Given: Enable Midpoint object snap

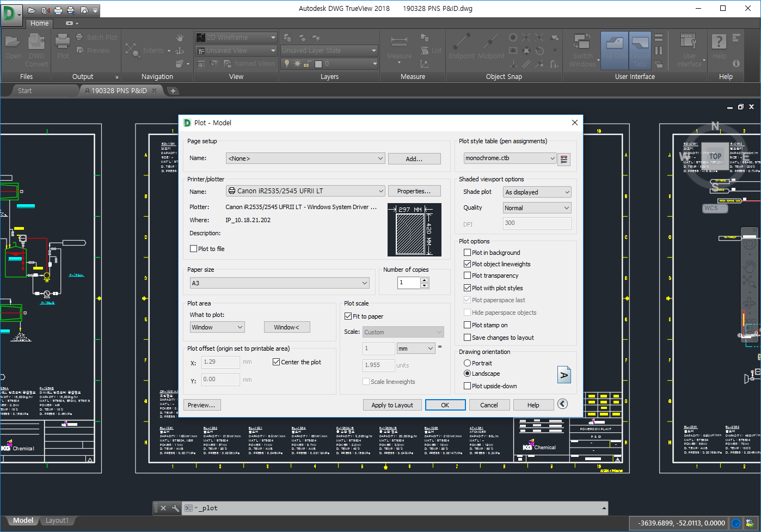Looking at the screenshot, I should [x=491, y=46].
